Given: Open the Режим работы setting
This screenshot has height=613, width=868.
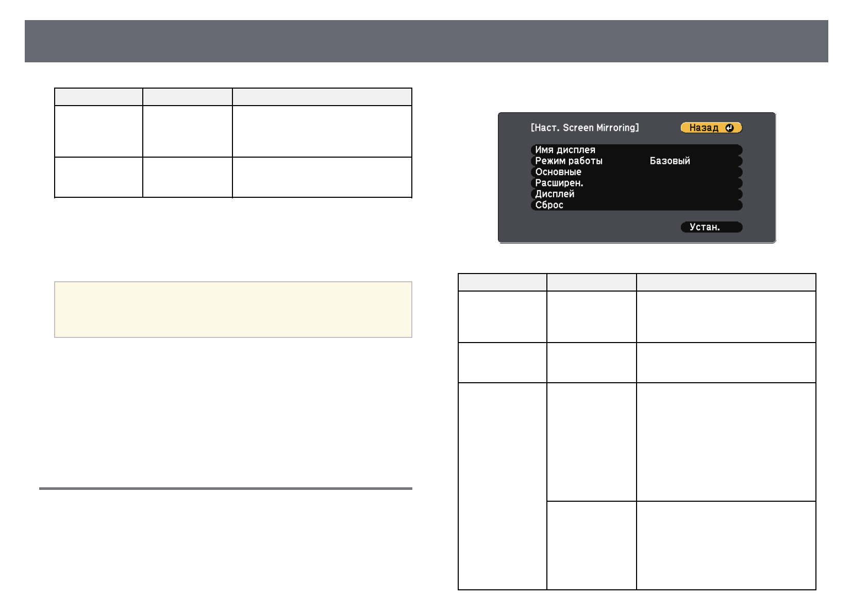Looking at the screenshot, I should pyautogui.click(x=569, y=161).
